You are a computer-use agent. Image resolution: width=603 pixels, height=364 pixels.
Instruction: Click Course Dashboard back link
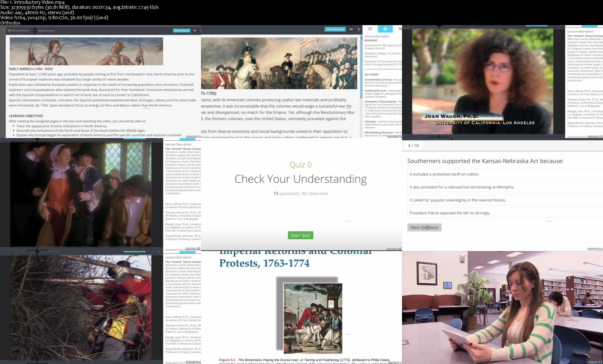tap(19, 31)
